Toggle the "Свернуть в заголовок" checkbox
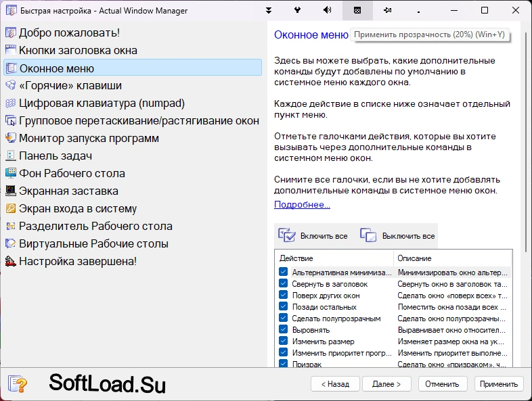This screenshot has height=401, width=532. point(284,283)
